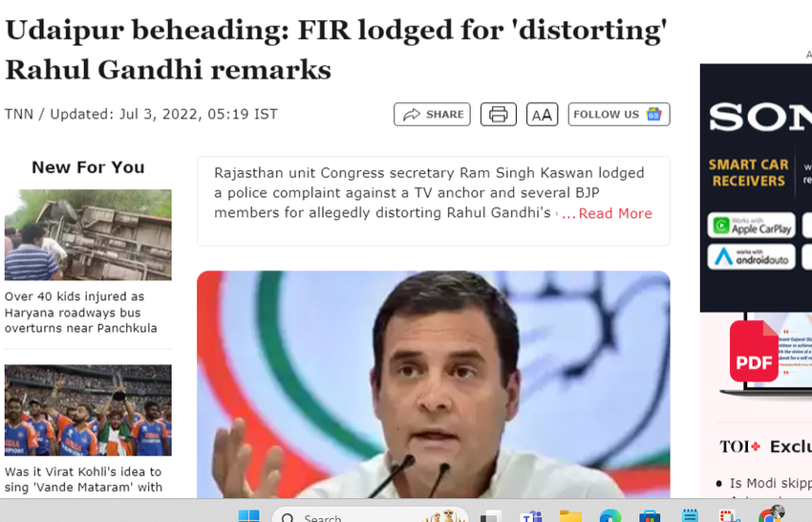The width and height of the screenshot is (812, 522).
Task: Open Task View from taskbar
Action: [x=491, y=516]
